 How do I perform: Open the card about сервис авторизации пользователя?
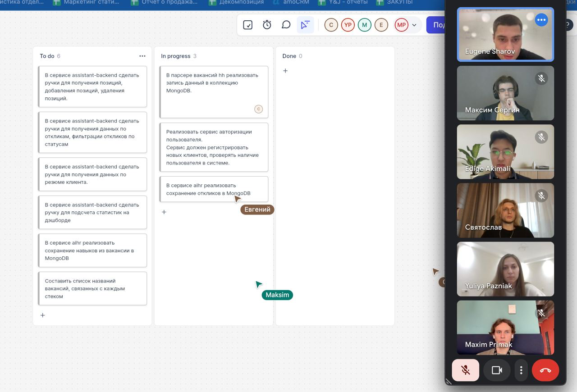(214, 147)
